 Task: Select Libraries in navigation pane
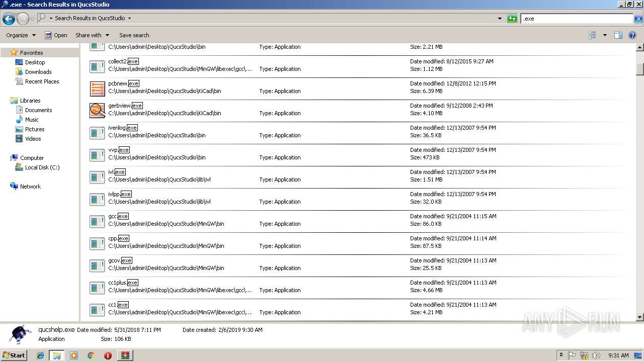pyautogui.click(x=30, y=101)
